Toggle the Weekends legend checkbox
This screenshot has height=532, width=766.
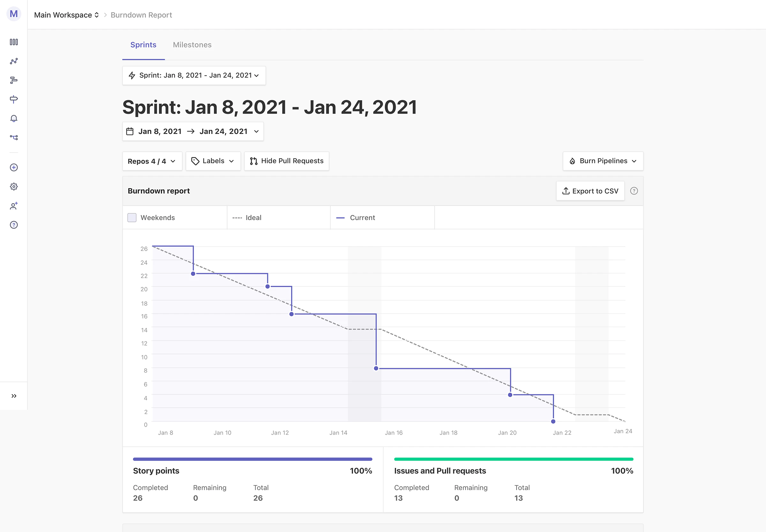[x=132, y=218]
